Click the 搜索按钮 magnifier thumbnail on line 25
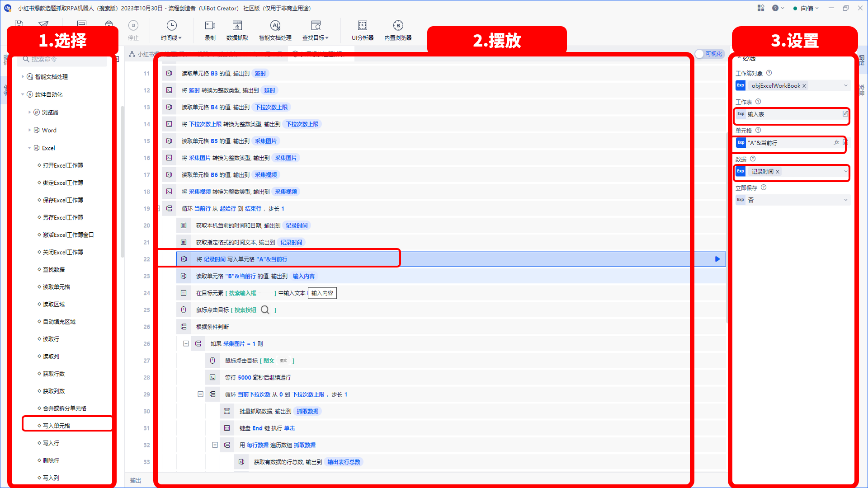 [x=265, y=310]
